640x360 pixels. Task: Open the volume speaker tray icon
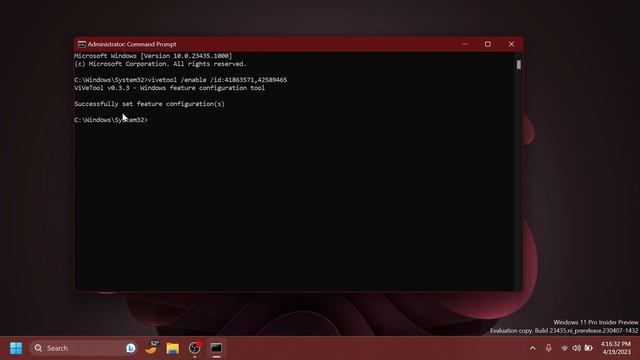click(576, 348)
